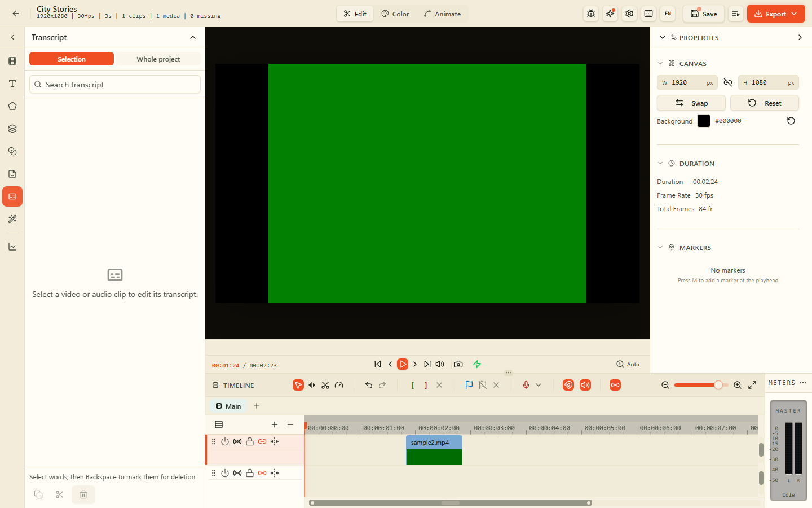Adjust the timeline zoom slider
The width and height of the screenshot is (812, 508).
click(701, 385)
